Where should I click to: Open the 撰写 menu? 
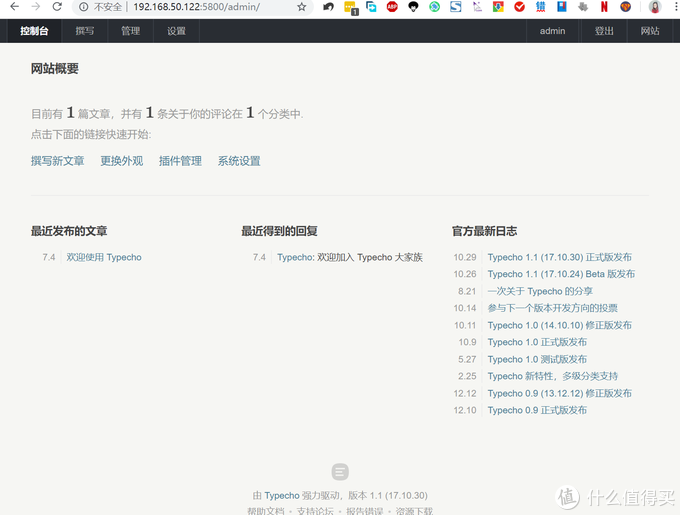click(85, 31)
